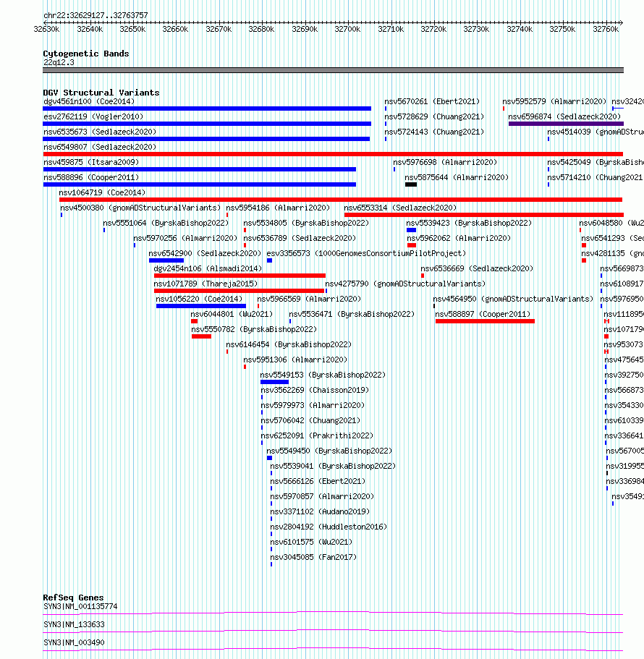
Task: Click nsv5951306 (Almarri2020) label
Action: pyautogui.click(x=295, y=360)
